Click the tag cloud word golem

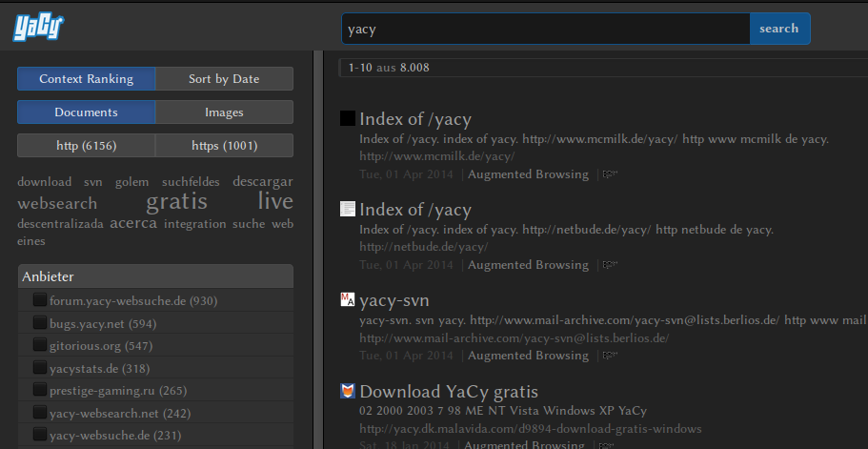click(131, 182)
